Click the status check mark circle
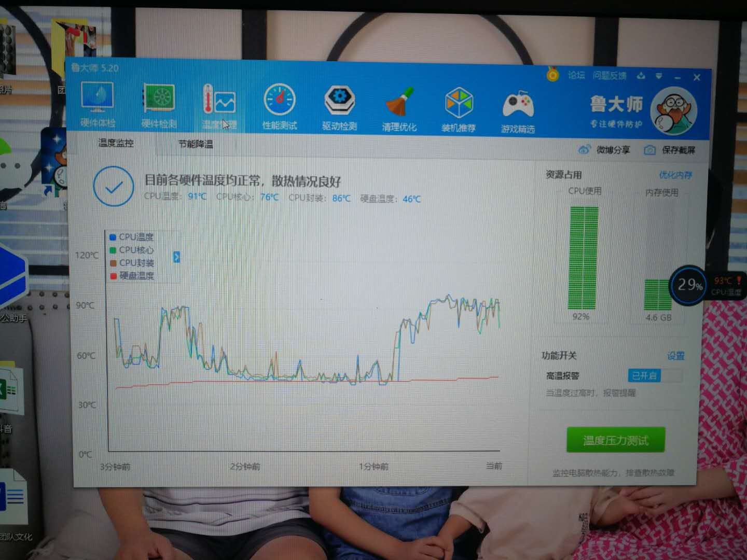Viewport: 747px width, 560px height. point(113,186)
